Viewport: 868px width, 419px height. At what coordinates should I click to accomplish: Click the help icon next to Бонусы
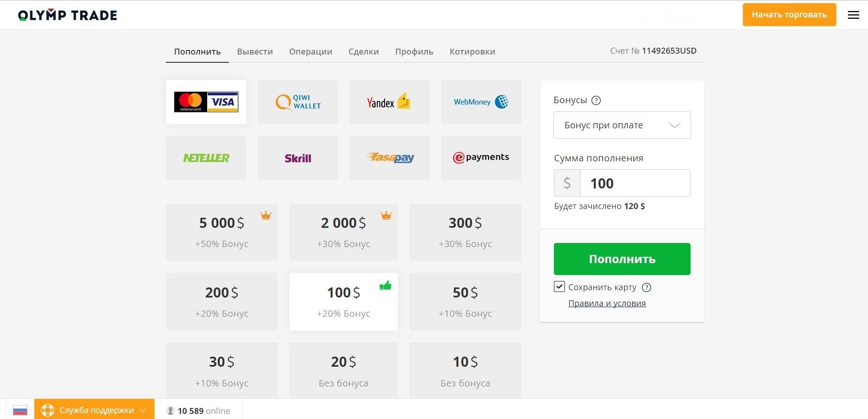click(x=596, y=100)
